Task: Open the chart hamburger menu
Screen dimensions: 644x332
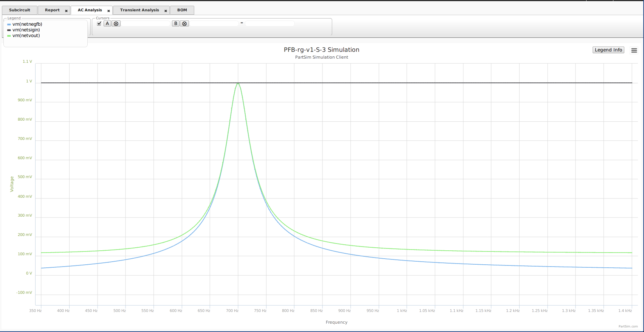Action: pyautogui.click(x=634, y=50)
